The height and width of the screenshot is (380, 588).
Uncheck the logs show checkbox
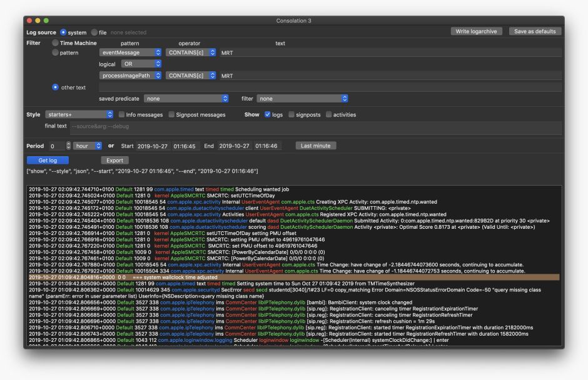(268, 115)
